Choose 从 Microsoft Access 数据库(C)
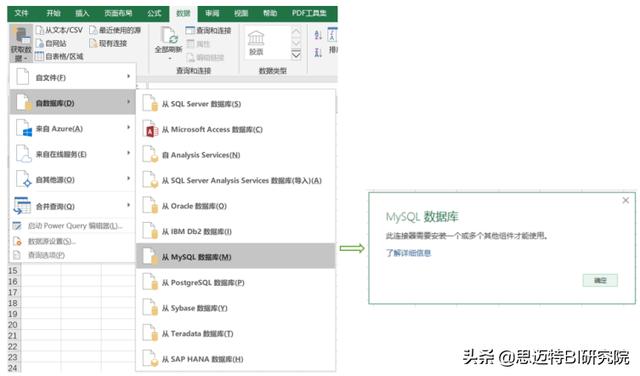The height and width of the screenshot is (376, 640). point(236,129)
